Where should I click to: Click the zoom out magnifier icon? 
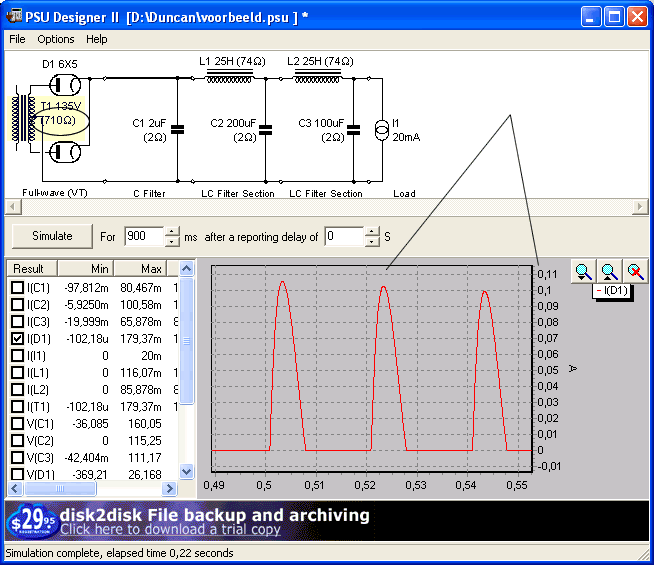pos(609,271)
